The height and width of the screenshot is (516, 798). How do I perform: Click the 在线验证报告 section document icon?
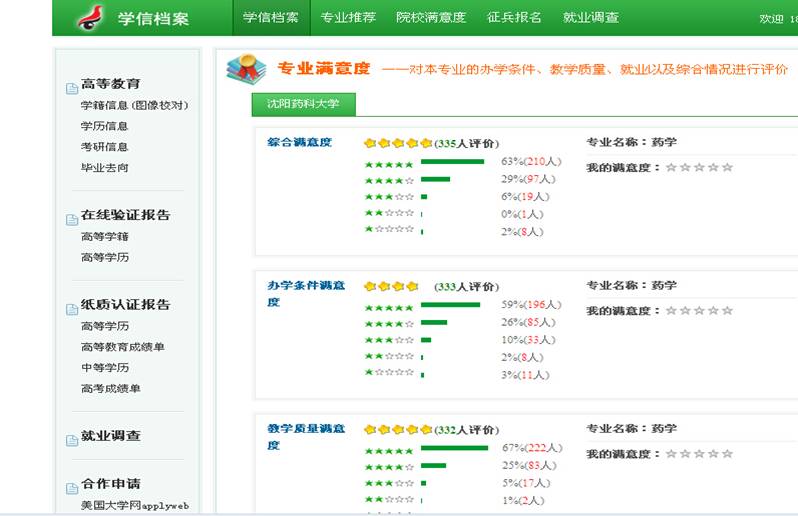point(71,219)
